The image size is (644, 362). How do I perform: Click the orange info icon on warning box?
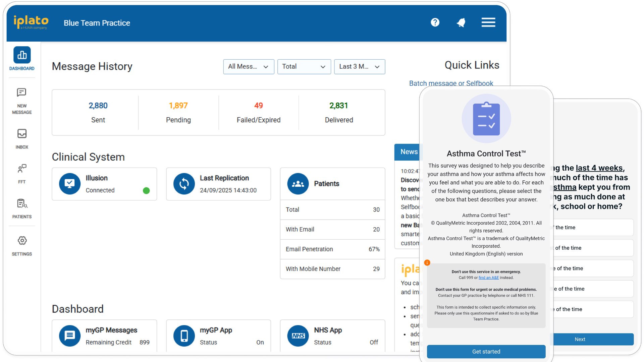[427, 263]
